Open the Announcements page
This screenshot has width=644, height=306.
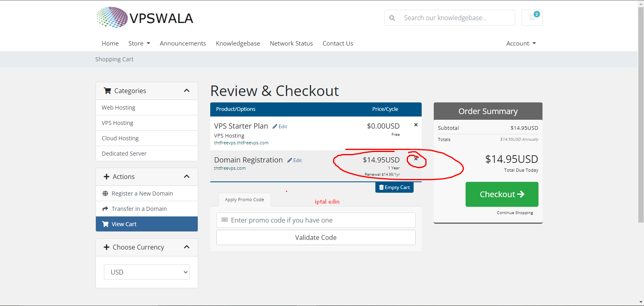pyautogui.click(x=183, y=44)
